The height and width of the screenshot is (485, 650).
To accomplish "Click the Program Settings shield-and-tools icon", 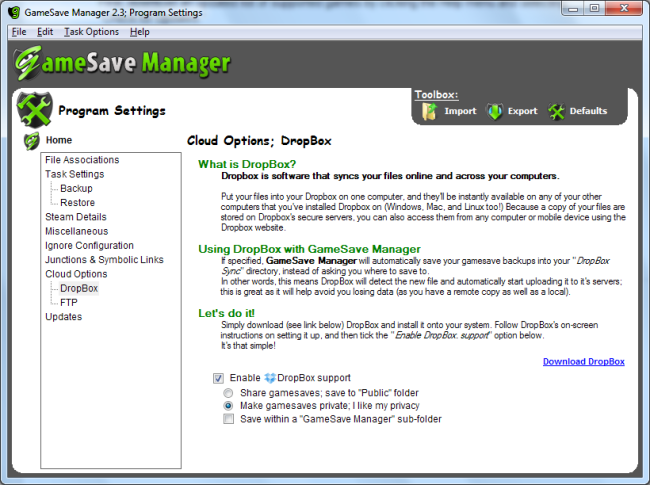I will tap(34, 109).
